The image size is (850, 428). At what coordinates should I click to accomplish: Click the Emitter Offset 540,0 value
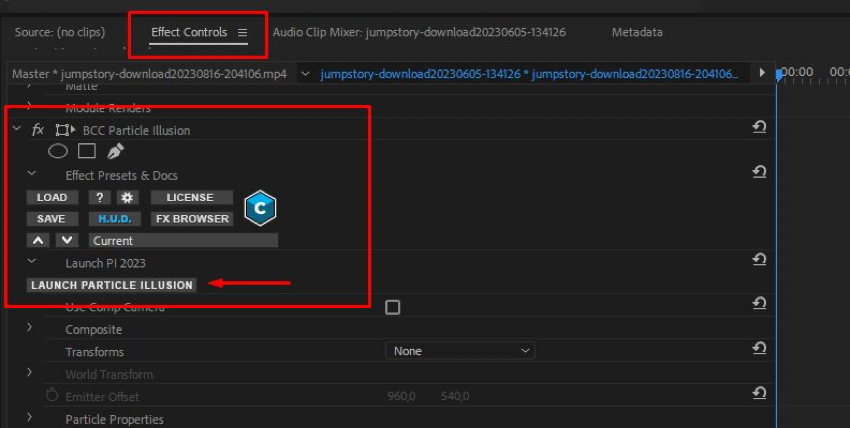point(455,396)
